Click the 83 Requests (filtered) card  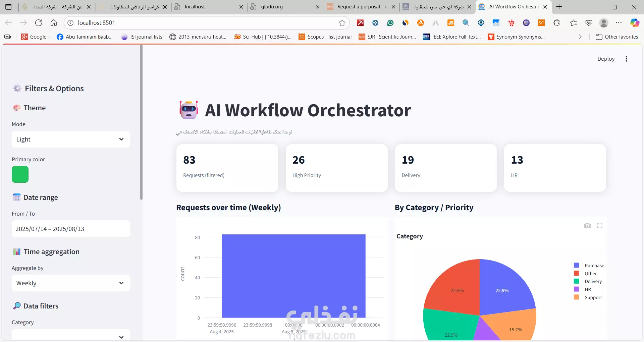(227, 168)
